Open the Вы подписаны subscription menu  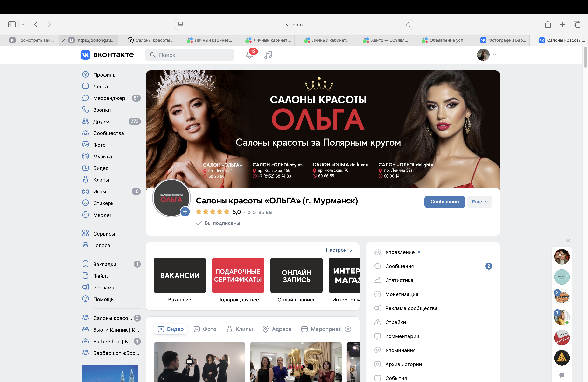(x=218, y=223)
